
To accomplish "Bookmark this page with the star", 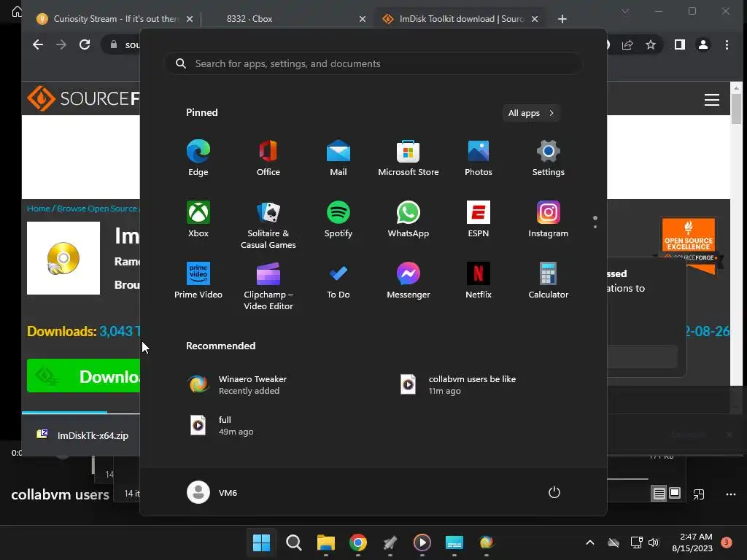I will (651, 44).
